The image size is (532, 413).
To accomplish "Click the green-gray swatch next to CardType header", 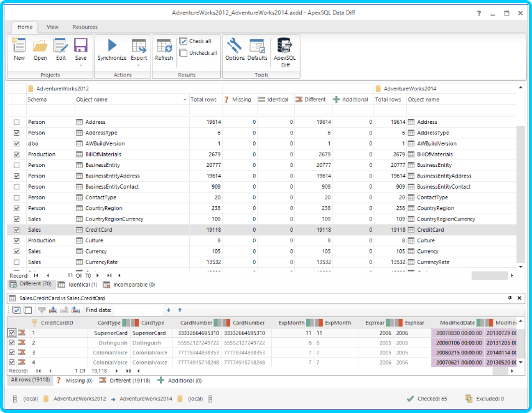I will tap(126, 323).
